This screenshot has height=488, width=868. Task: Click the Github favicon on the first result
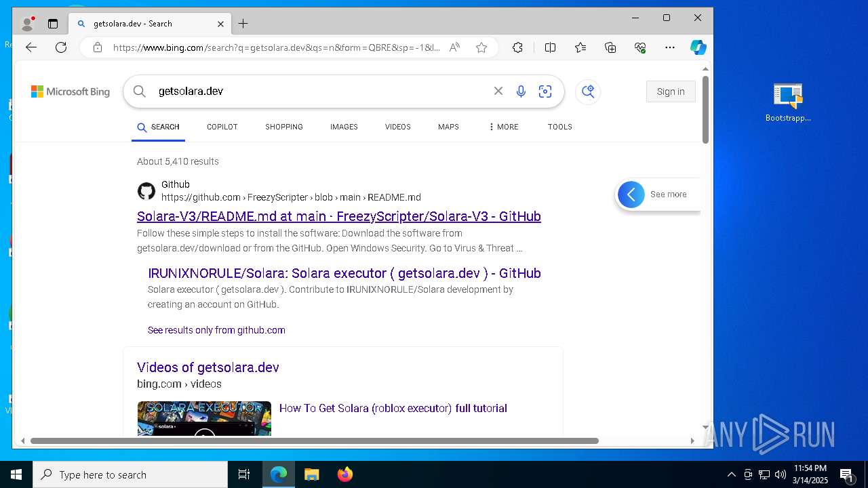coord(146,191)
